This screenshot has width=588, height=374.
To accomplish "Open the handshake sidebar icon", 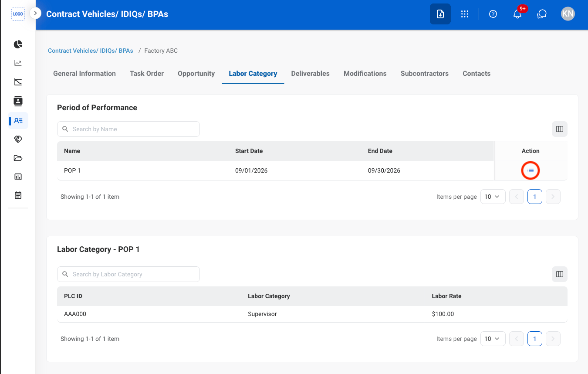I will (18, 139).
